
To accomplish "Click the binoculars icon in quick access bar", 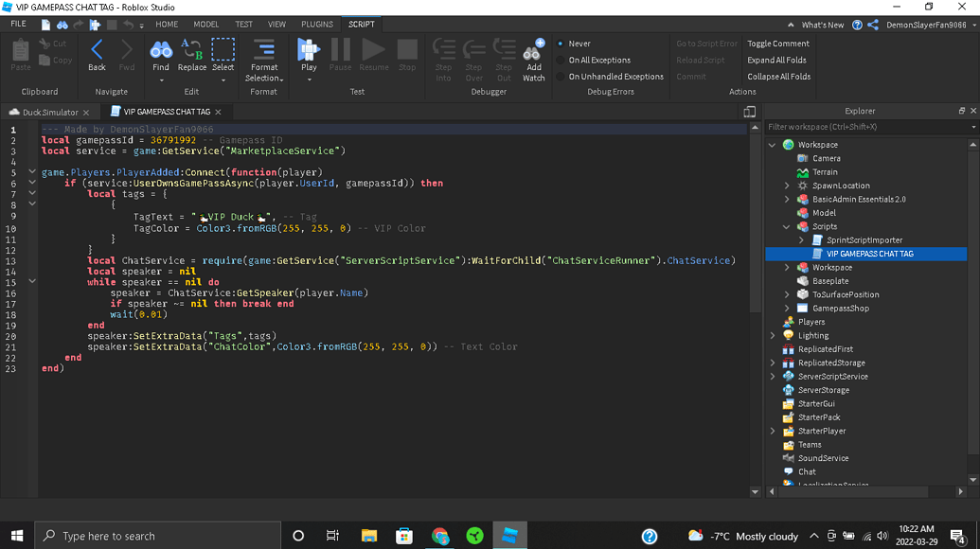I will coord(62,25).
